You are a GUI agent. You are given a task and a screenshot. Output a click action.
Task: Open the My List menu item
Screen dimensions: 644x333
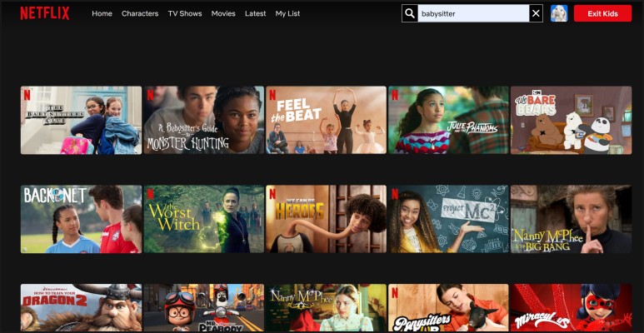tap(287, 13)
